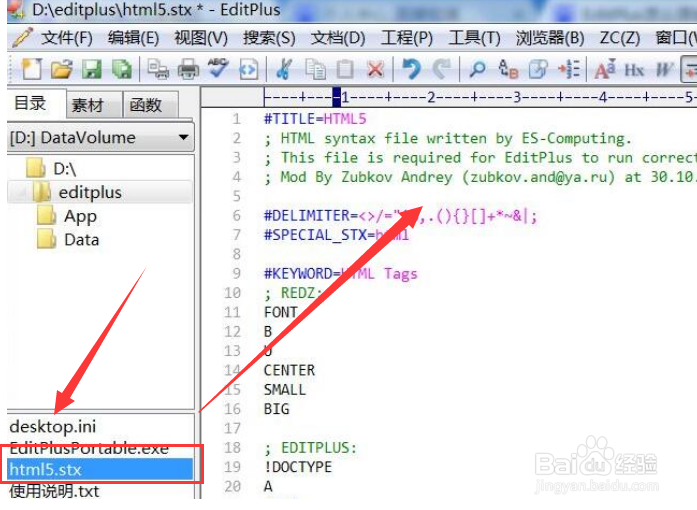Click the Replace A-B icon
697x510 pixels.
point(508,69)
